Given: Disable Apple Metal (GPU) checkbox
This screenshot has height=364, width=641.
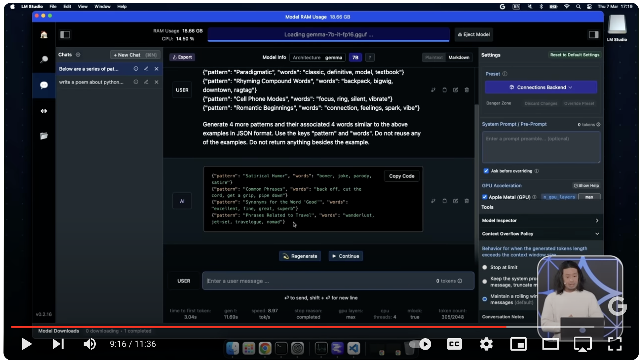Looking at the screenshot, I should click(485, 197).
